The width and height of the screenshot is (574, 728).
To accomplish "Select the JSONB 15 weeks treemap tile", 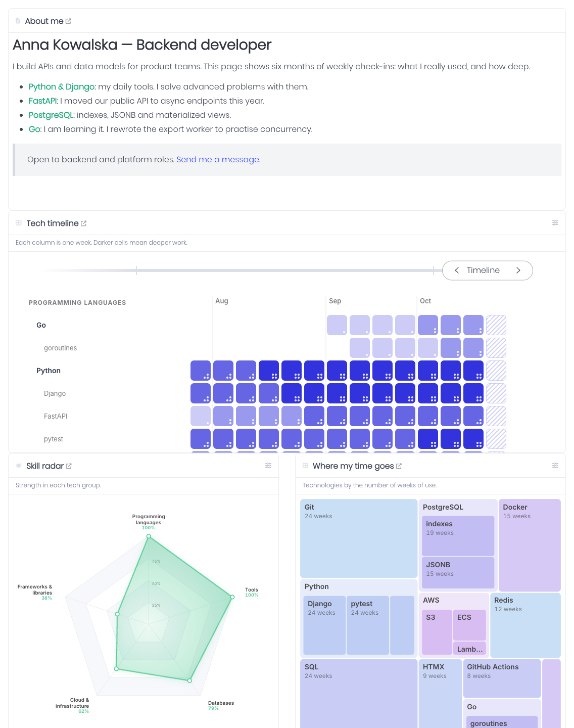I will tap(458, 573).
